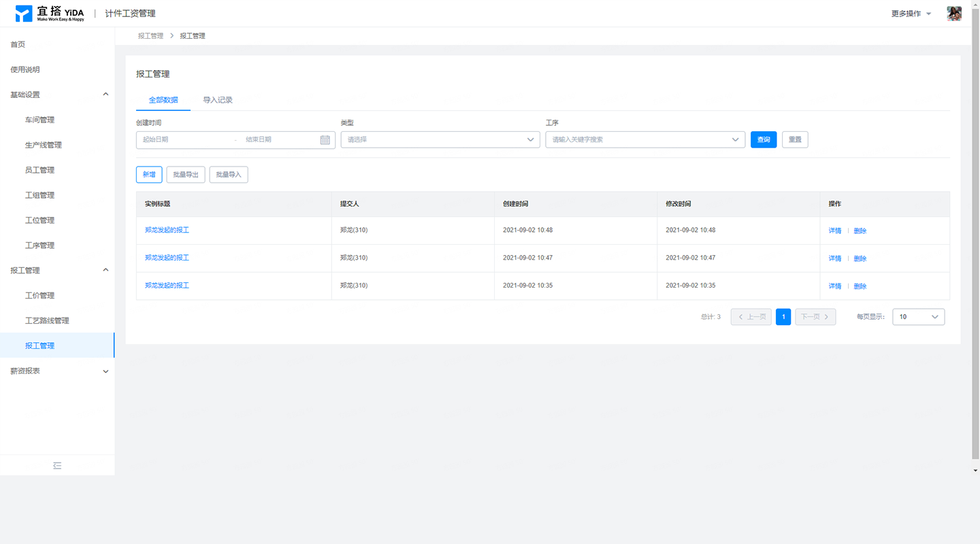
Task: Click the vertical page scrollbar
Action: [x=975, y=233]
